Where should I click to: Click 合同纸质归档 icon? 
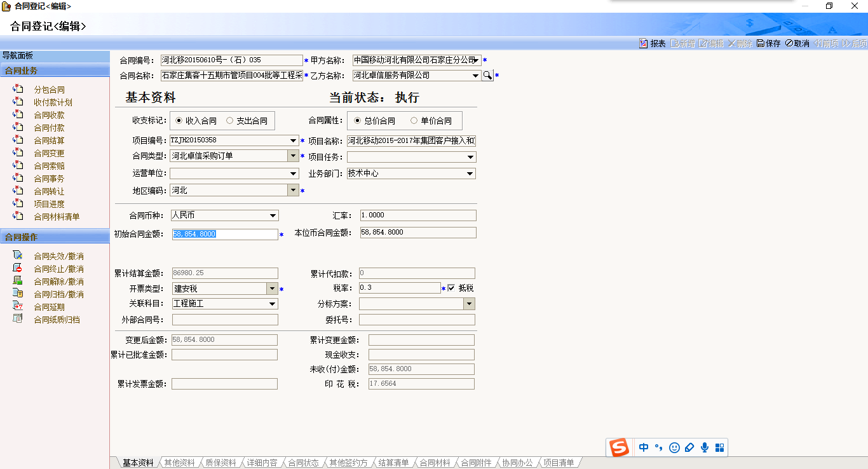pyautogui.click(x=18, y=319)
